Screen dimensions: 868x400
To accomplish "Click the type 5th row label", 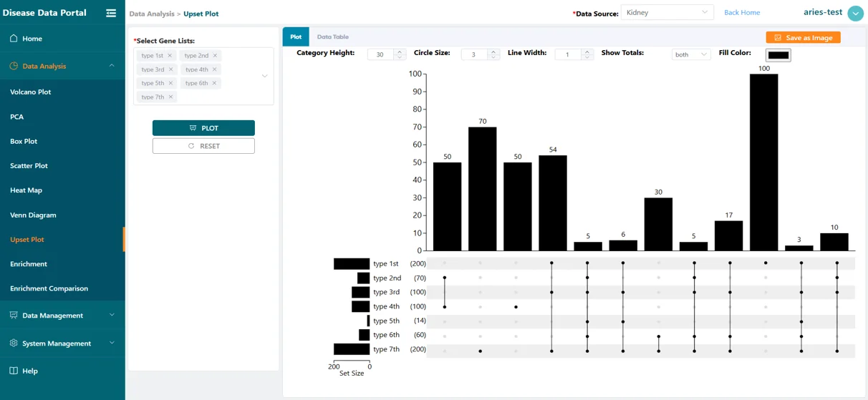I will [386, 321].
